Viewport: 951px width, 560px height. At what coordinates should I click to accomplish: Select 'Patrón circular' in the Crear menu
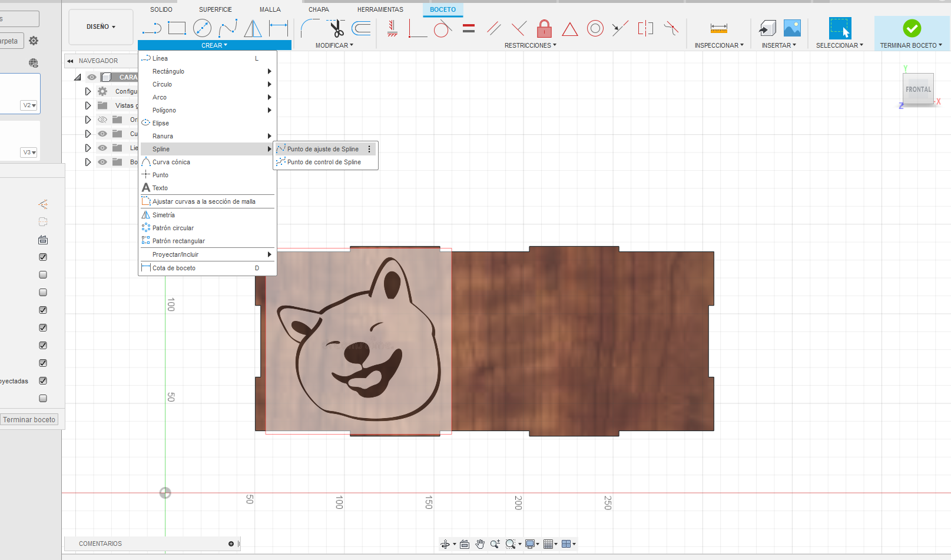pos(207,228)
